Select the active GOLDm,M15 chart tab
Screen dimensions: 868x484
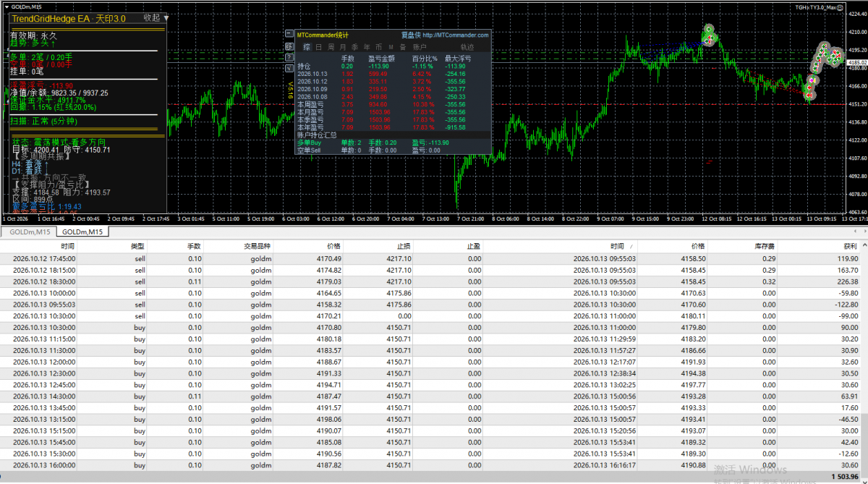(82, 232)
